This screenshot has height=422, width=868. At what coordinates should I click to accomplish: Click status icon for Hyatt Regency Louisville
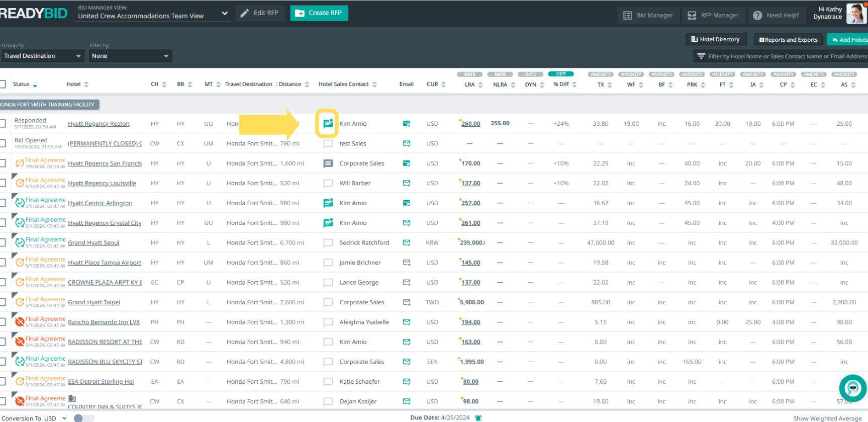pos(20,183)
